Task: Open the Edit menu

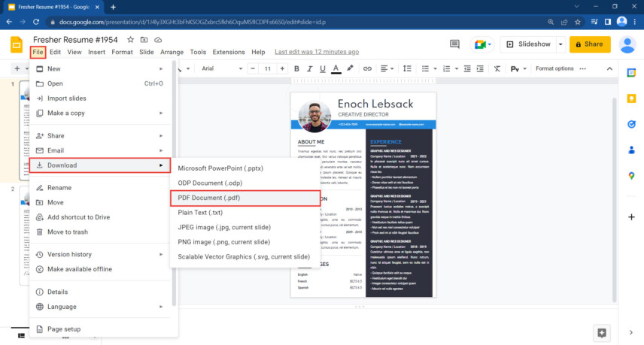Action: point(55,52)
